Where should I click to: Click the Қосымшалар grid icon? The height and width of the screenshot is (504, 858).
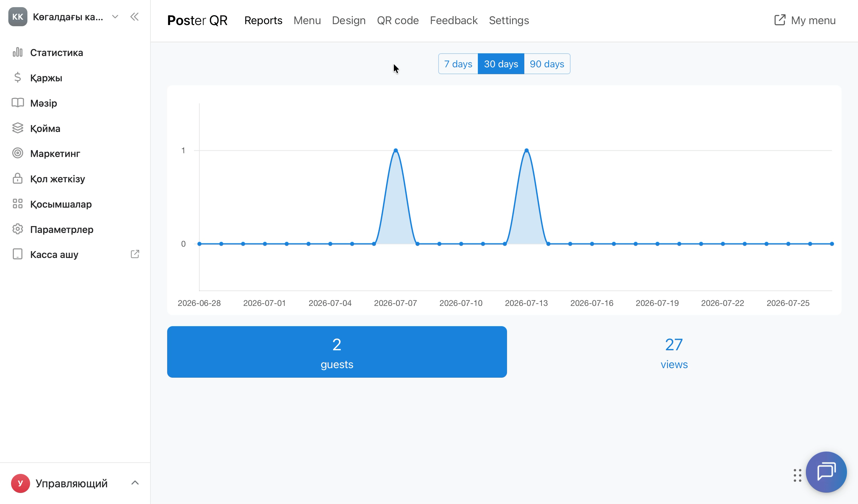[17, 204]
